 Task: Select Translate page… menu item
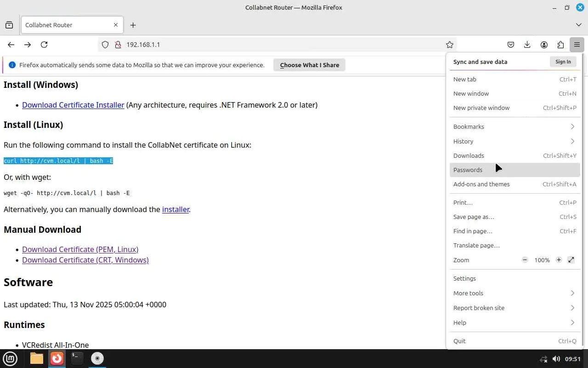point(514,245)
